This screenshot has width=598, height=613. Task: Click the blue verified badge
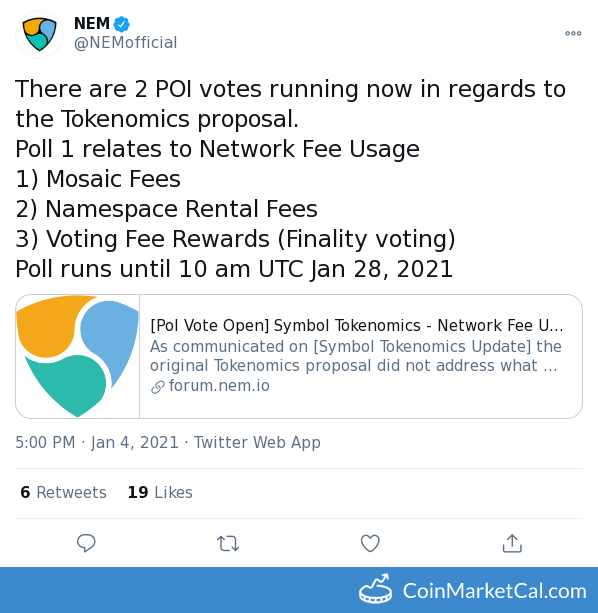pyautogui.click(x=121, y=24)
